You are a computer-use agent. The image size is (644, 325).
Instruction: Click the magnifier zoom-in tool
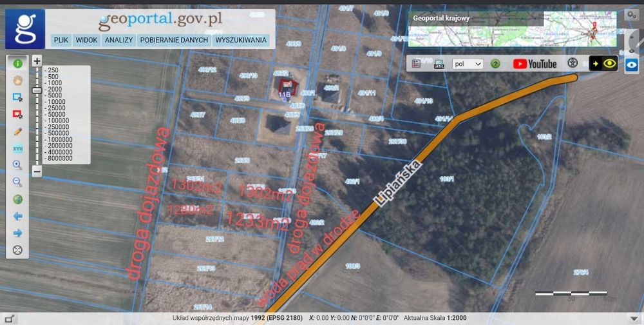(x=17, y=165)
